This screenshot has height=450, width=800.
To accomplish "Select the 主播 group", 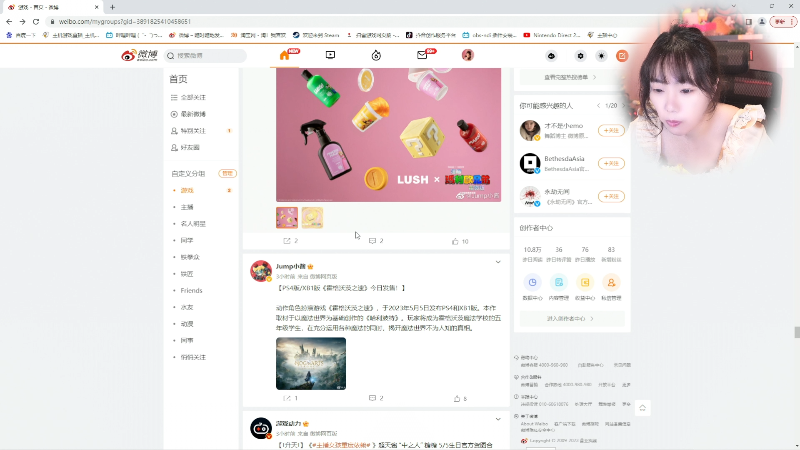I will point(187,207).
